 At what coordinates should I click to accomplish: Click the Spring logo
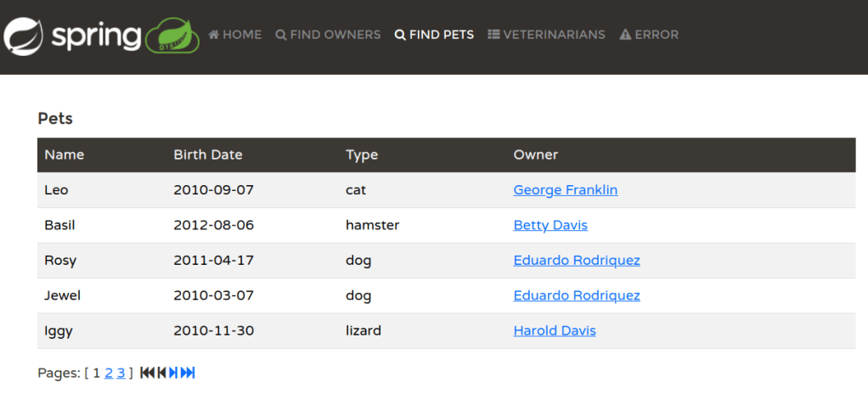click(72, 36)
